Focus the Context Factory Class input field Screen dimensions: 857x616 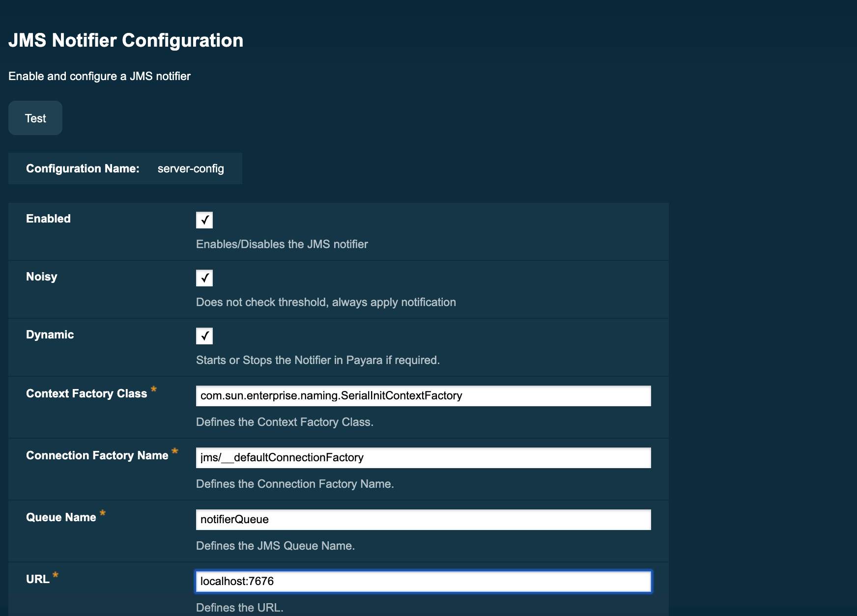coord(423,395)
